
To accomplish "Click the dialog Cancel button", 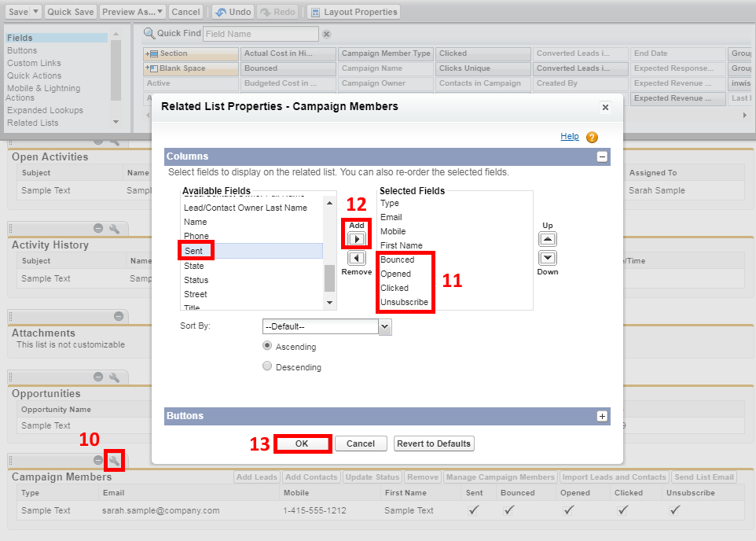I will point(361,443).
